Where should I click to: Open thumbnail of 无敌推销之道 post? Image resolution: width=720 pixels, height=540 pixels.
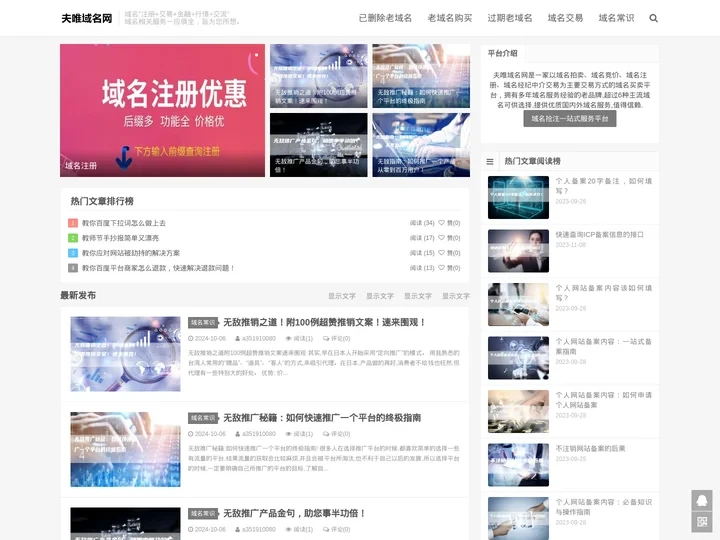point(125,354)
